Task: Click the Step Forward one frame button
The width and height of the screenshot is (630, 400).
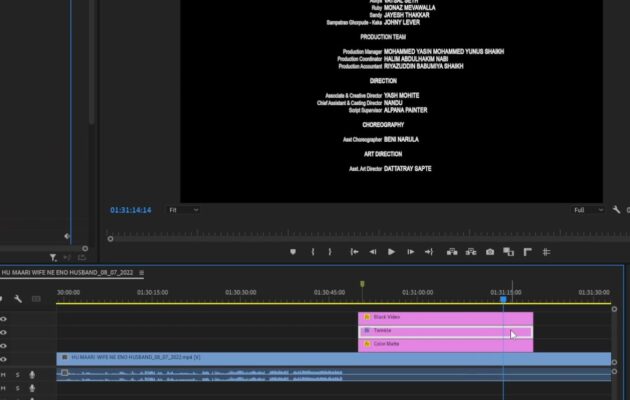Action: click(x=411, y=252)
